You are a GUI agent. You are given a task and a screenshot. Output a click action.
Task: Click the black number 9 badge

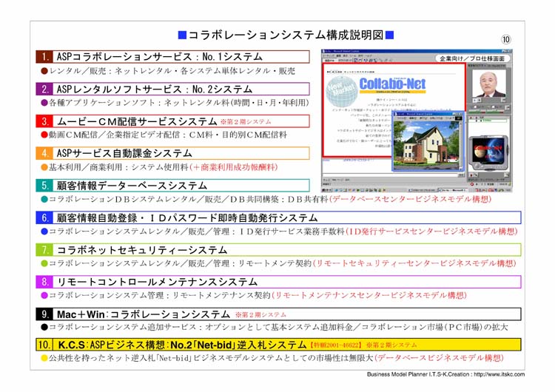click(45, 314)
